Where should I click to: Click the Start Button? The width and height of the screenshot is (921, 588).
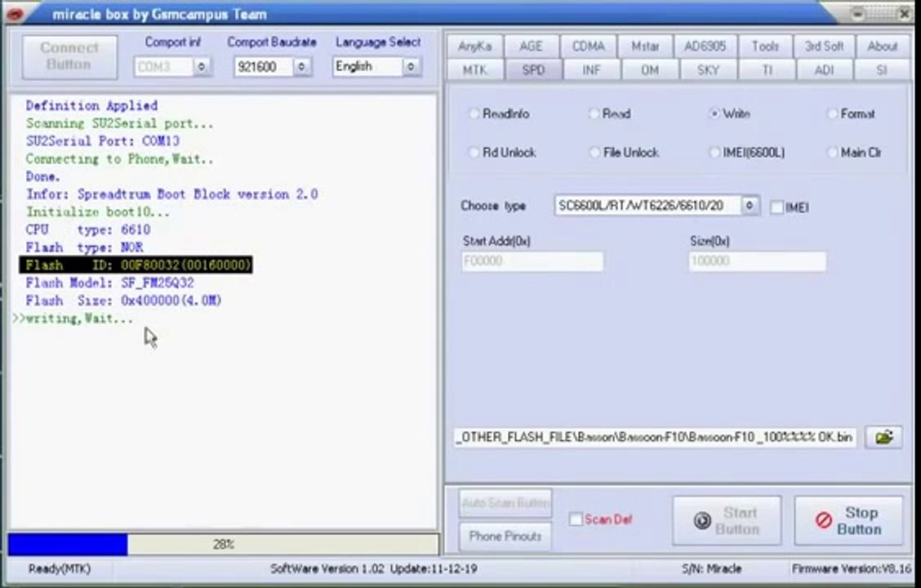click(727, 520)
